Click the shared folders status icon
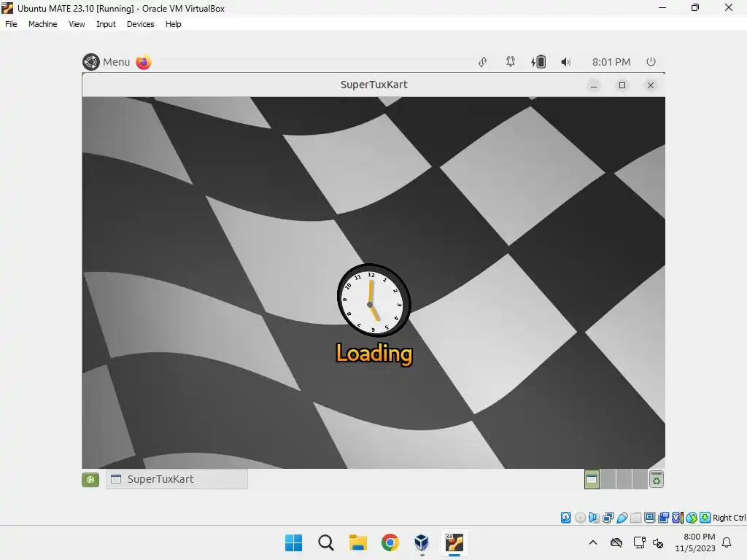The width and height of the screenshot is (747, 560). click(x=635, y=518)
